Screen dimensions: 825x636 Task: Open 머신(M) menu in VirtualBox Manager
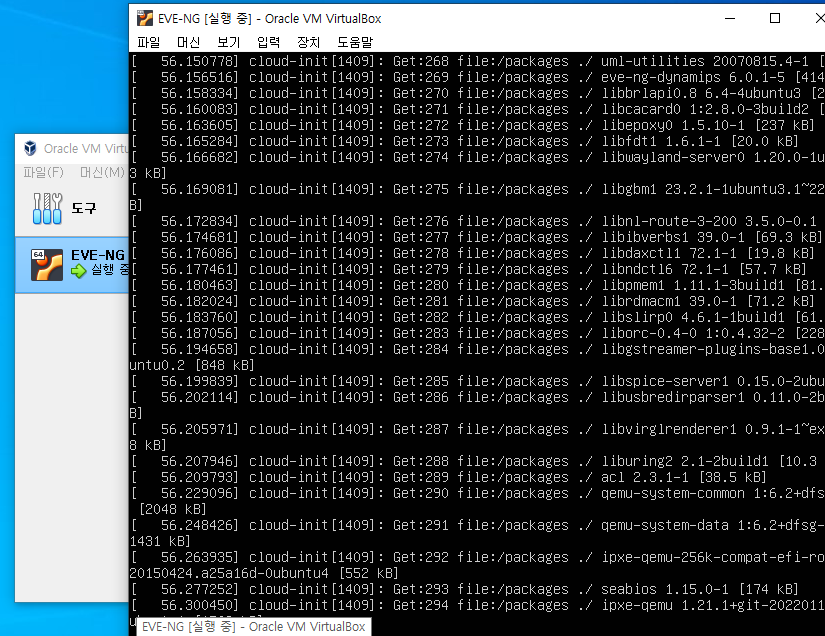tap(102, 173)
